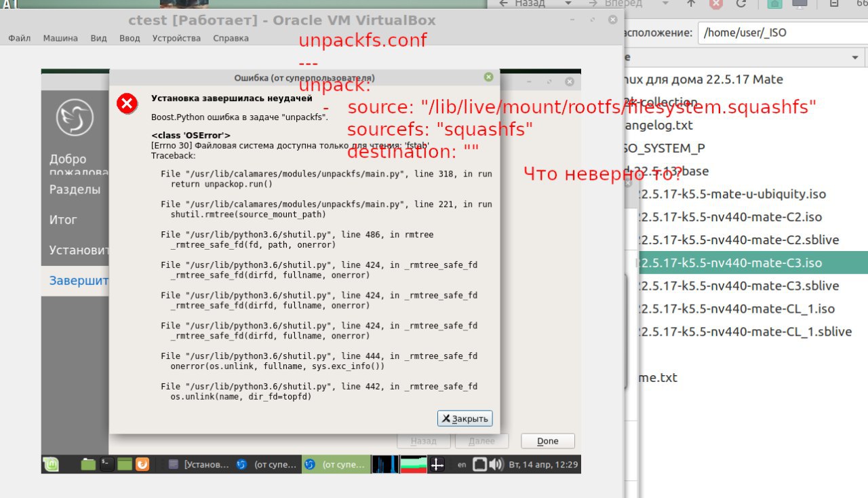Open the Справка menu in VirtualBox

pyautogui.click(x=231, y=38)
